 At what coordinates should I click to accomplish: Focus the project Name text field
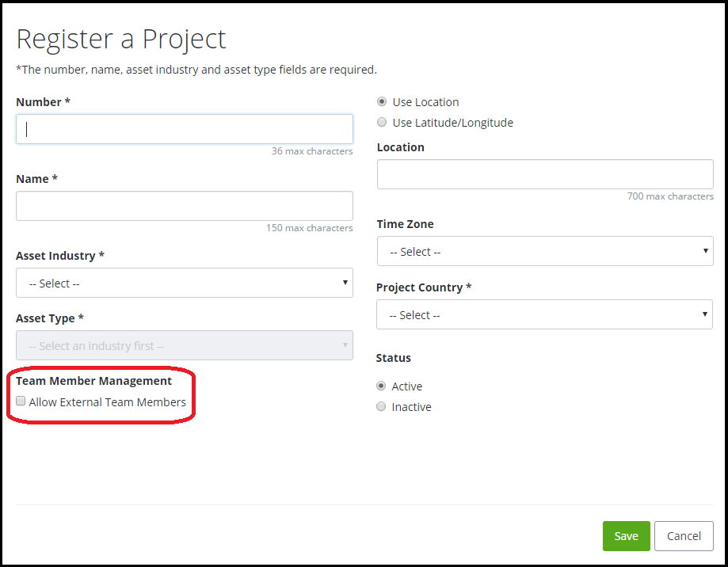[185, 206]
